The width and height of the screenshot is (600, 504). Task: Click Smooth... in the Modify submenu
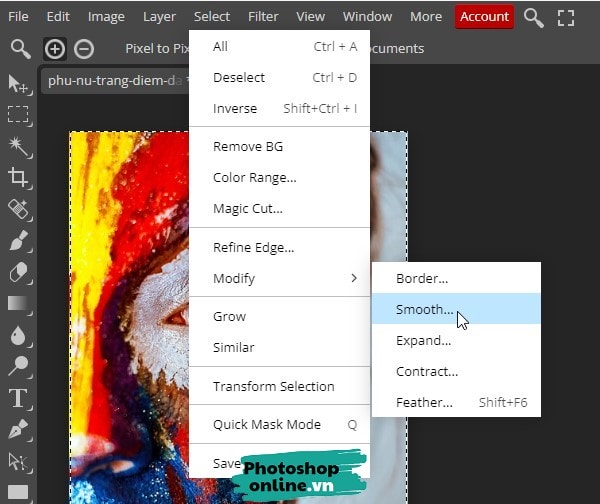coord(424,309)
